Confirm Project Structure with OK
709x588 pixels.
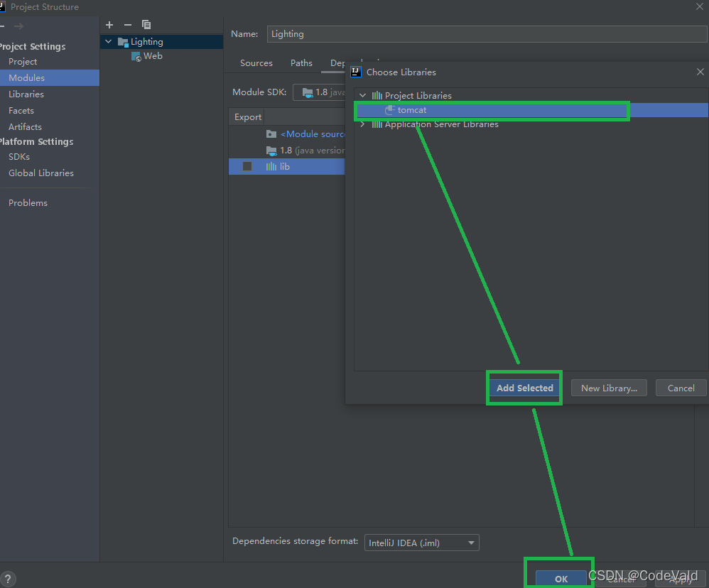point(561,579)
